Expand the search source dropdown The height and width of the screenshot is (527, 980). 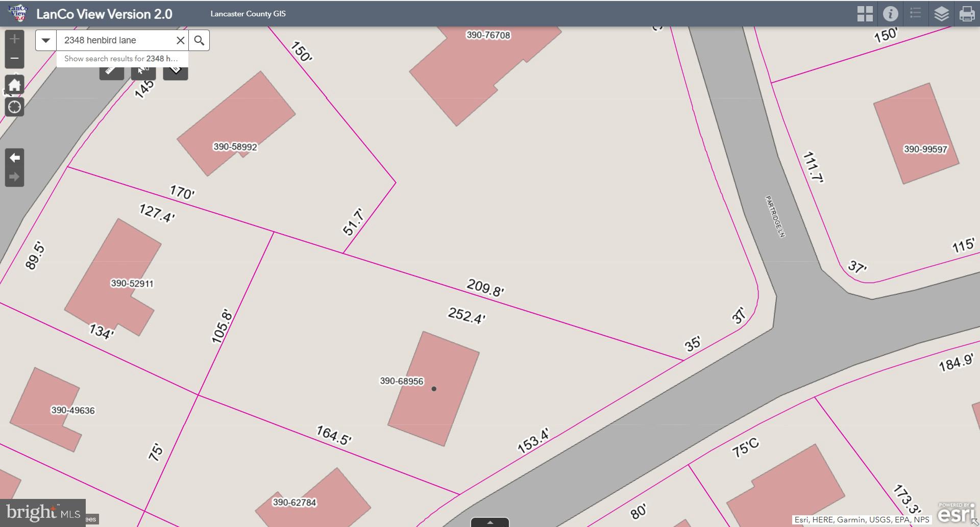[x=46, y=40]
